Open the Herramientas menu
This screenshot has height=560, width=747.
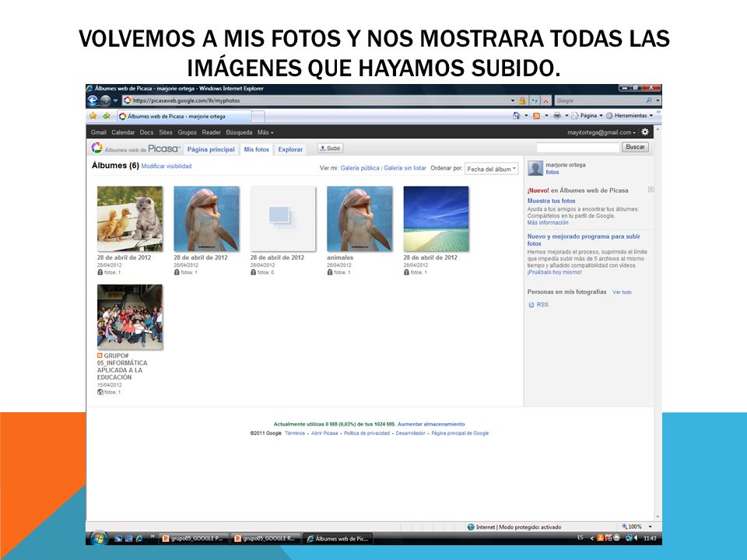pyautogui.click(x=630, y=116)
